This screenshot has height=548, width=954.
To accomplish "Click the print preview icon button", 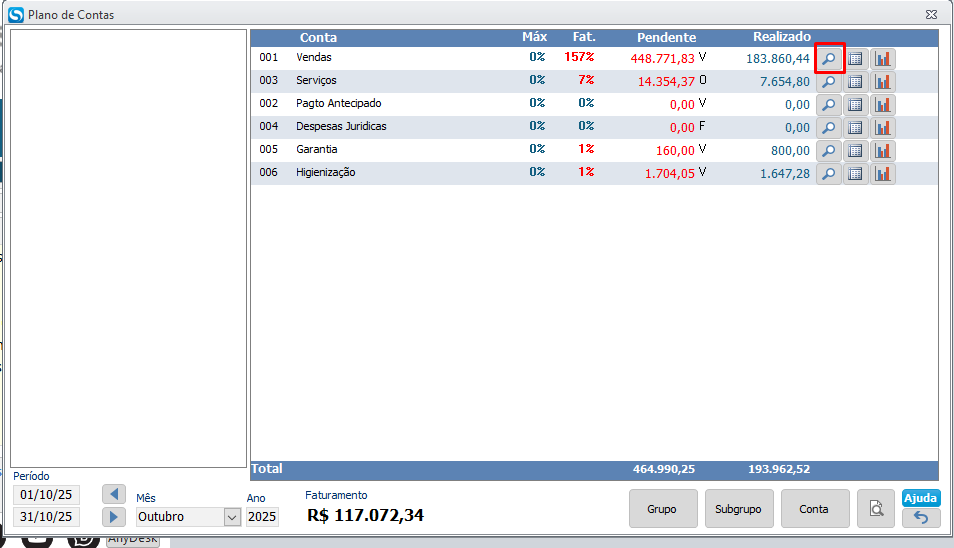I will pos(876,509).
